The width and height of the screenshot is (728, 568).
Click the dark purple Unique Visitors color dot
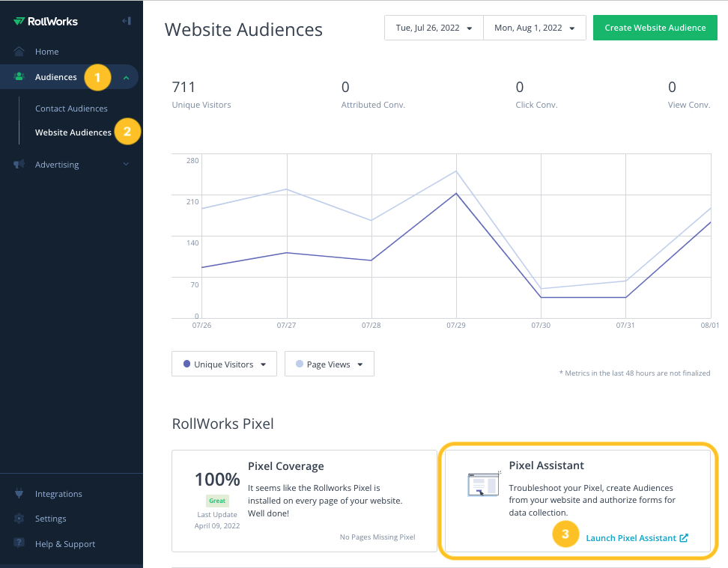point(186,364)
